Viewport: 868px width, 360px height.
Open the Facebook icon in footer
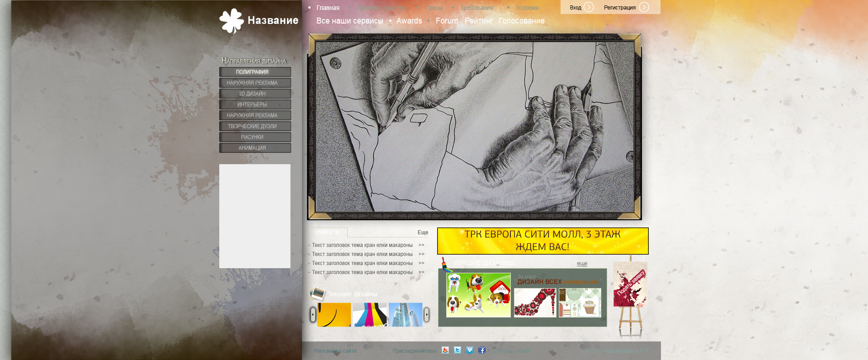(x=482, y=350)
